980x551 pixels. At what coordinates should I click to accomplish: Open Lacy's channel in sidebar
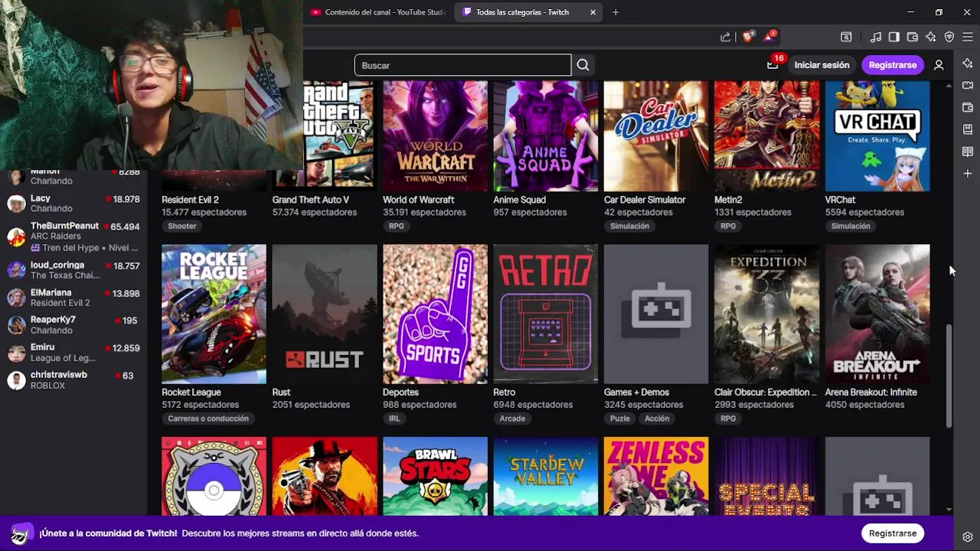click(73, 204)
